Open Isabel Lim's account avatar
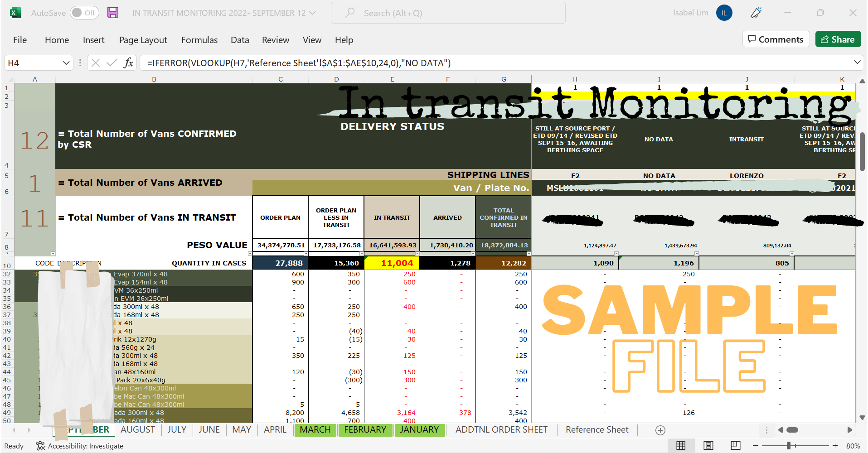868x453 pixels. (724, 13)
